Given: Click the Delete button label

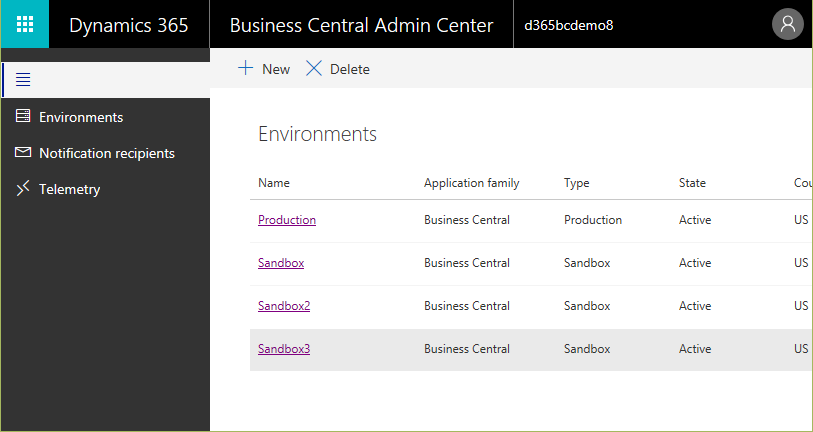Looking at the screenshot, I should tap(350, 69).
